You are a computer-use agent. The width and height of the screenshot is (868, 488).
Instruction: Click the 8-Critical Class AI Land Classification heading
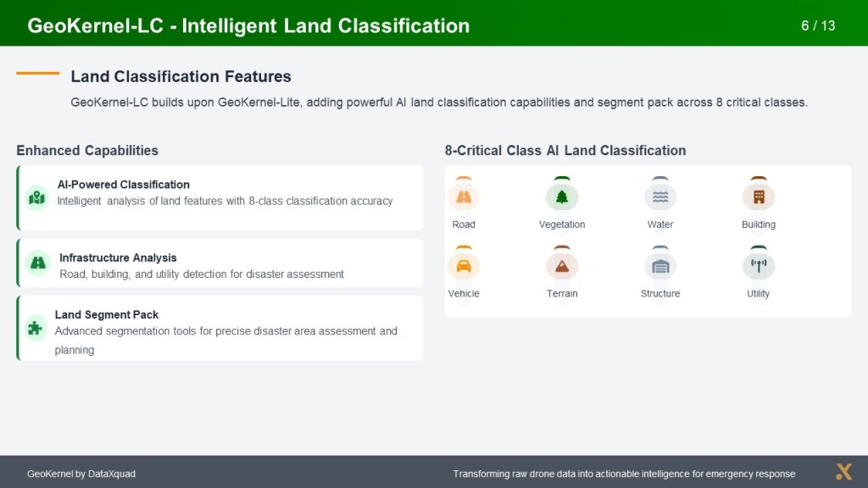(565, 151)
